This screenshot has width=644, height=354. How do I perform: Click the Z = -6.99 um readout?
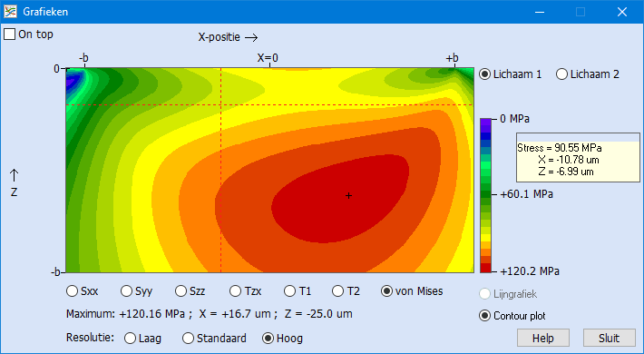[566, 172]
